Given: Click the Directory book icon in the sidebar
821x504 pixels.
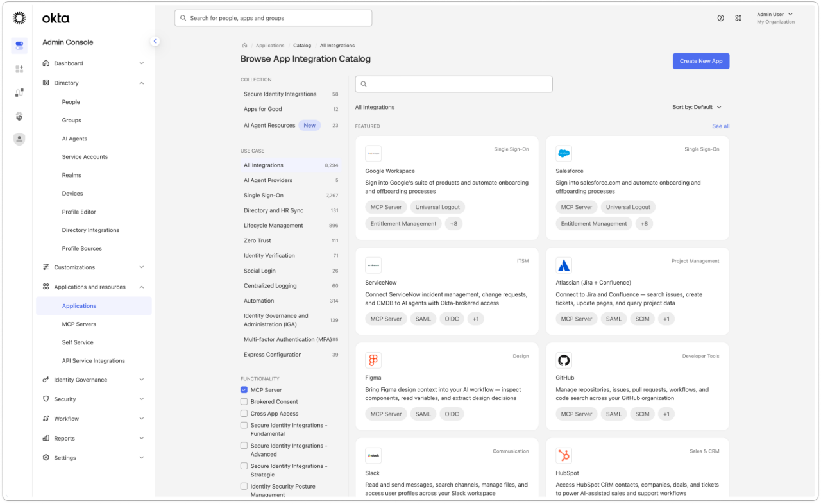Looking at the screenshot, I should [46, 83].
